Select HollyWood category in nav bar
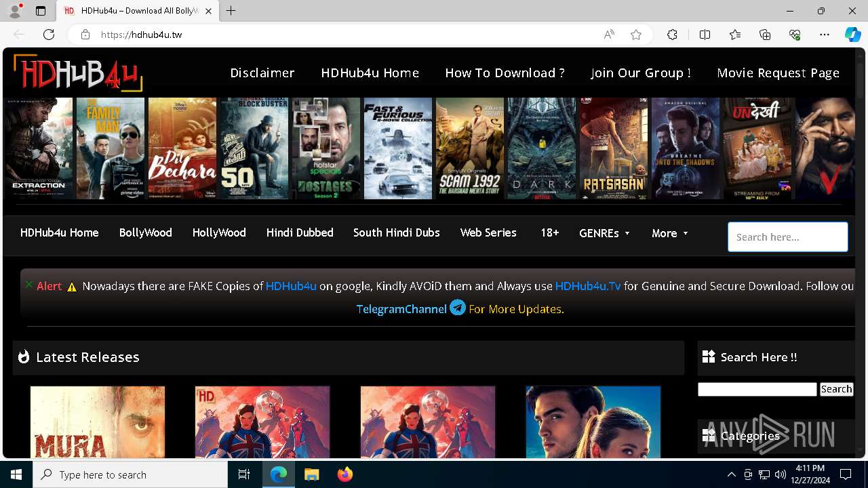 (x=219, y=232)
